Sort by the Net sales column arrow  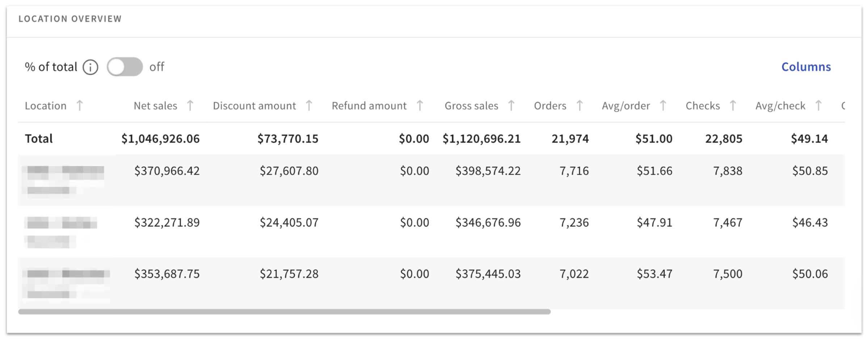pos(191,105)
